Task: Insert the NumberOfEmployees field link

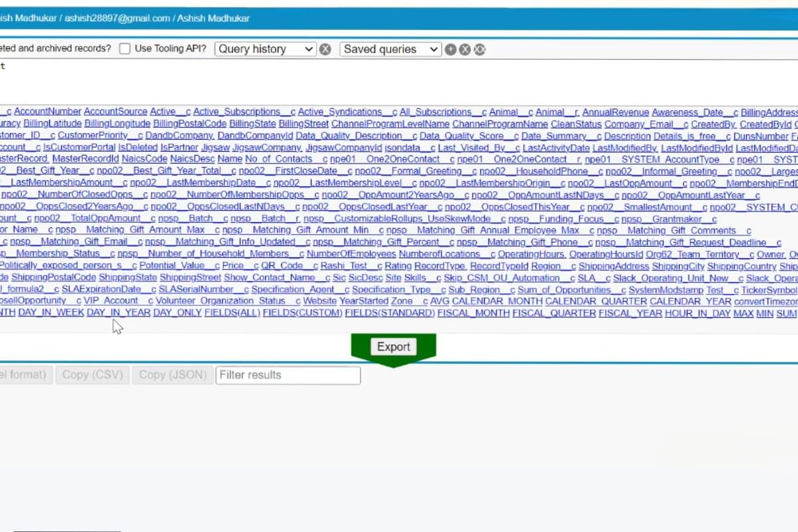Action: click(351, 254)
